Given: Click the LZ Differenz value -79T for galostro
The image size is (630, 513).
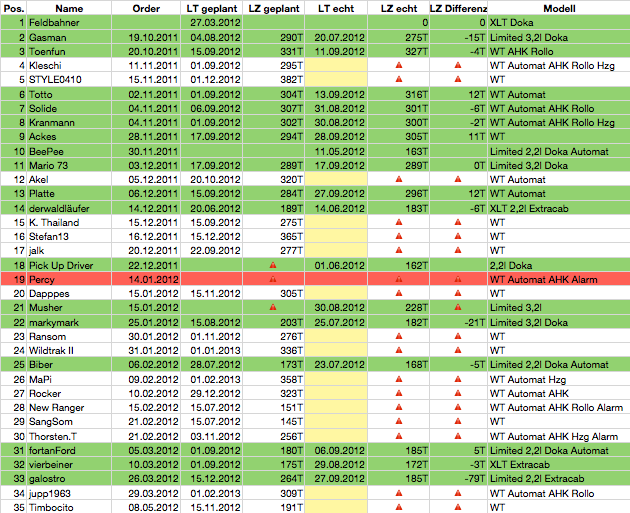Looking at the screenshot, I should [x=458, y=478].
